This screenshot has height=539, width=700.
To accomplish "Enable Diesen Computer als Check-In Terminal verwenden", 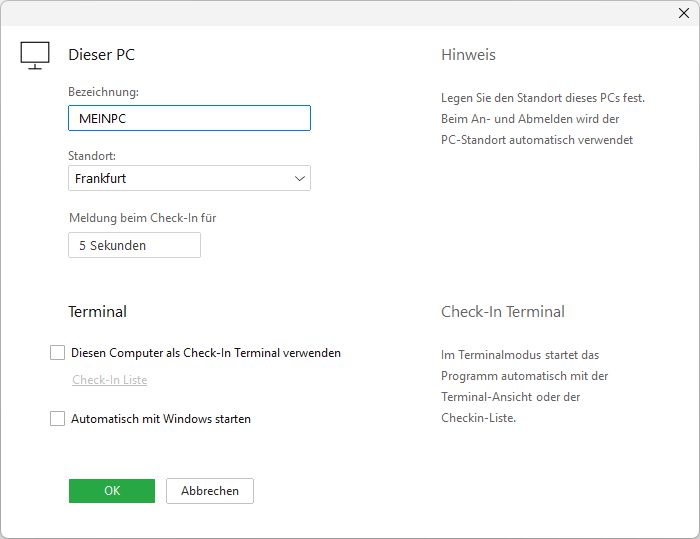I will 57,353.
